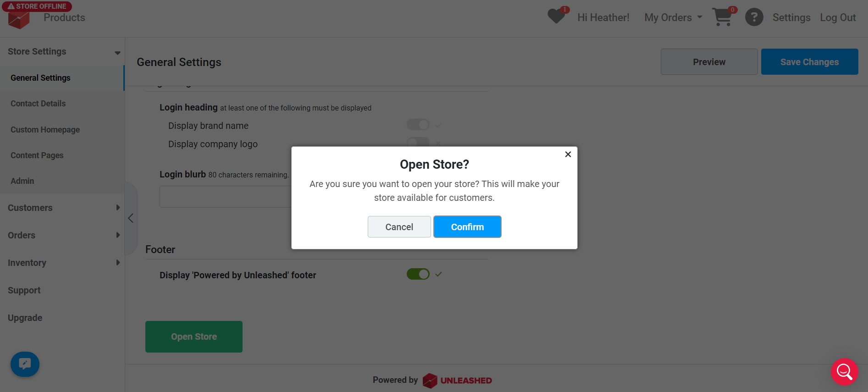Open the shopping cart icon
The image size is (868, 392).
click(x=723, y=17)
